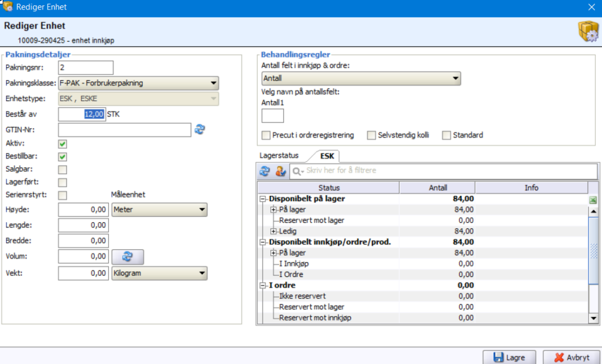Image resolution: width=602 pixels, height=364 pixels.
Task: Close the Rediger Enhet window
Action: (x=591, y=7)
